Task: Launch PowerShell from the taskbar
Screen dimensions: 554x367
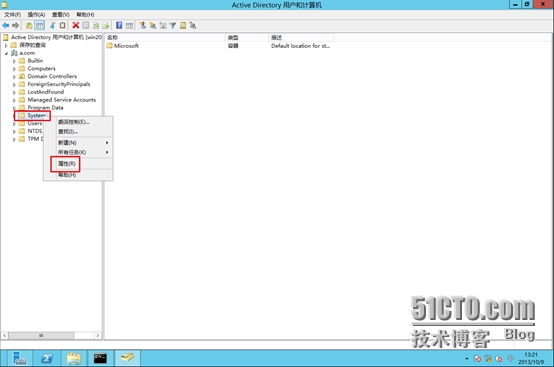Action: [x=47, y=358]
